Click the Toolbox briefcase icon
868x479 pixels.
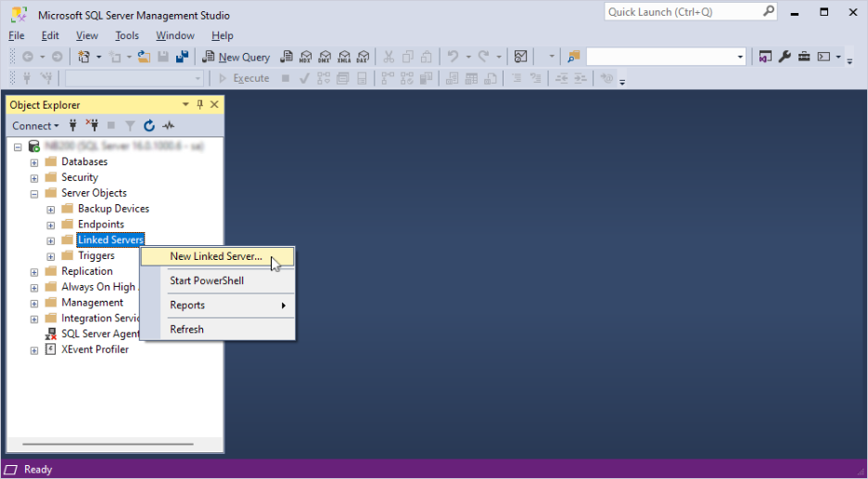[803, 57]
